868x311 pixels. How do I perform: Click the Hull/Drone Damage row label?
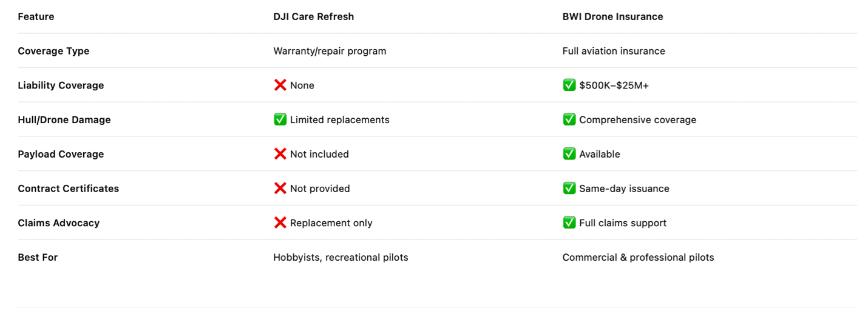(64, 120)
